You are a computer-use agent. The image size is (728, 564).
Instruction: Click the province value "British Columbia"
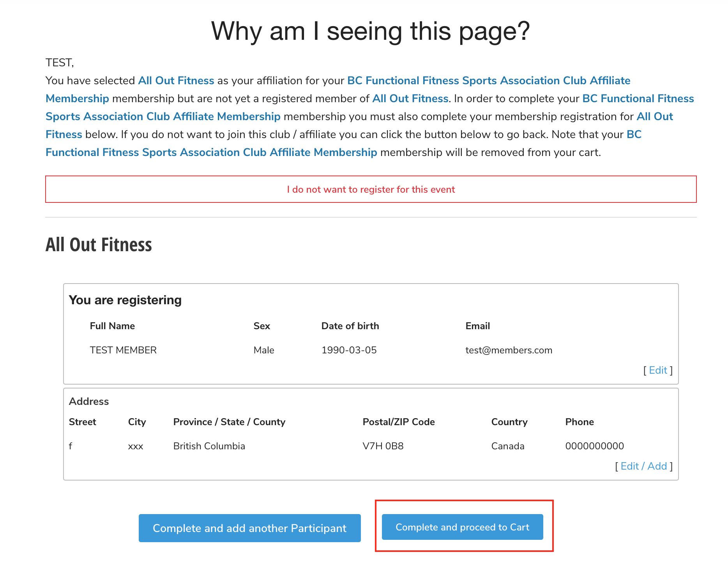209,446
